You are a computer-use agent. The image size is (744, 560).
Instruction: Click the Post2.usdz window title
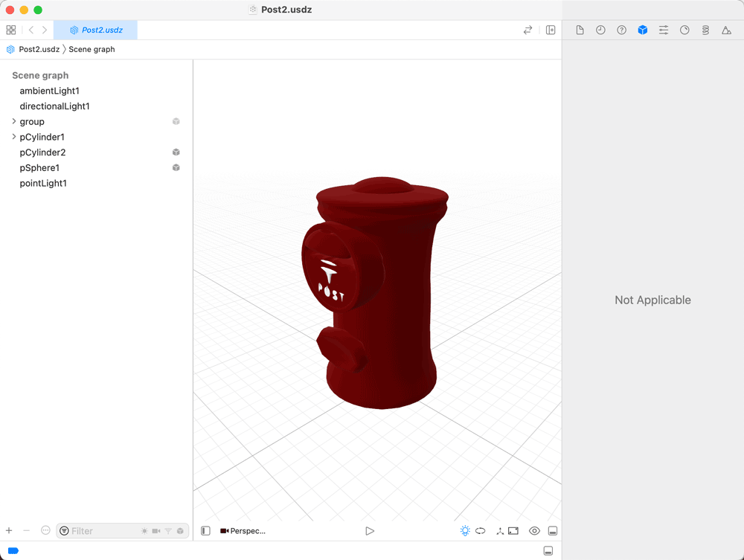[x=286, y=10]
